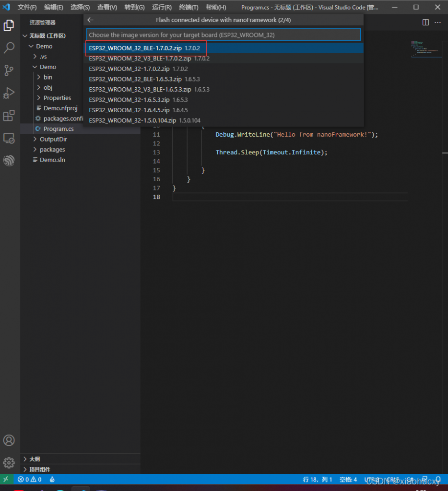Click the VS Code logo in title bar

(x=6, y=7)
